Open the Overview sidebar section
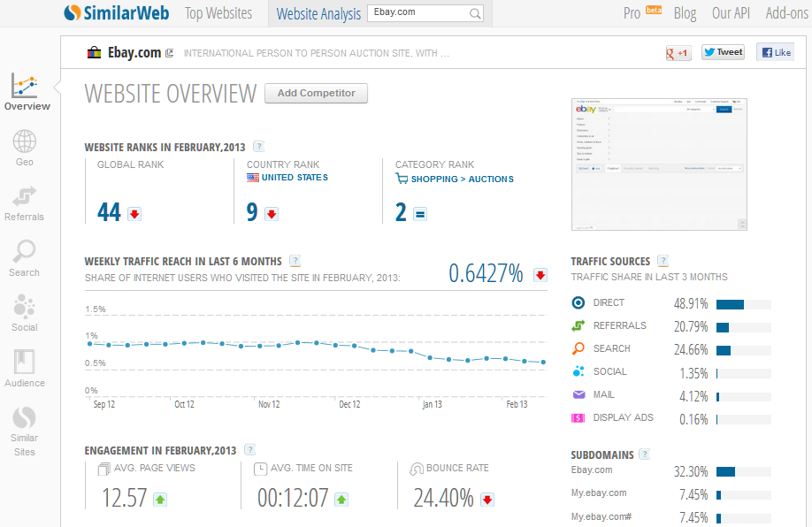The height and width of the screenshot is (527, 812). tap(27, 92)
